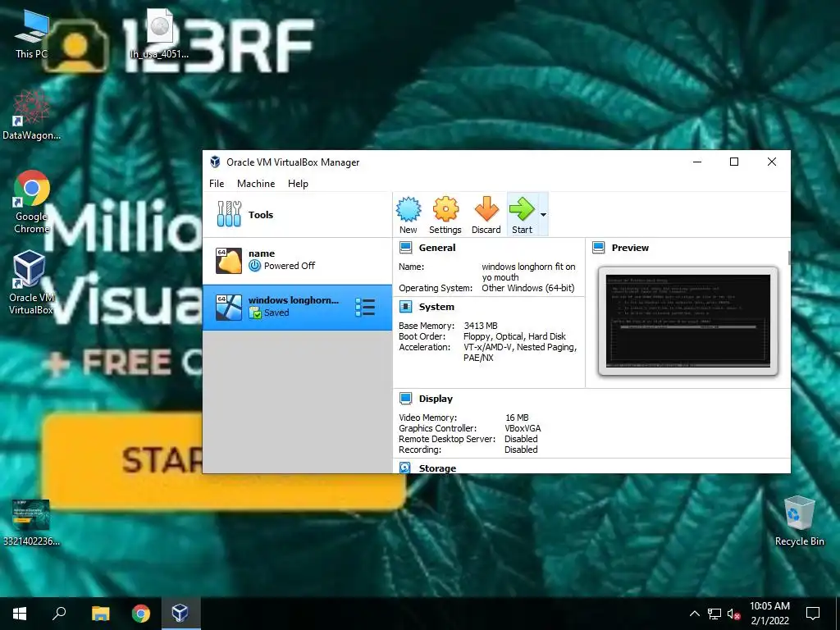Open the Help menu
Image resolution: width=840 pixels, height=630 pixels.
(x=298, y=183)
